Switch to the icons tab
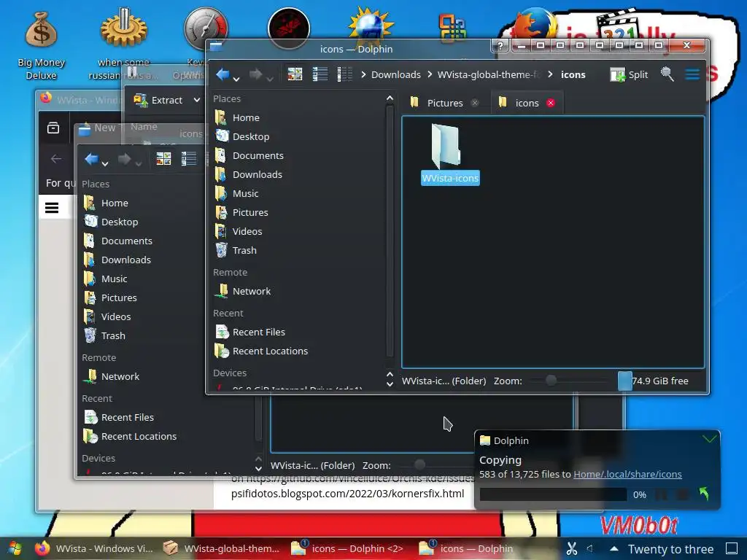The width and height of the screenshot is (747, 560). pos(527,103)
